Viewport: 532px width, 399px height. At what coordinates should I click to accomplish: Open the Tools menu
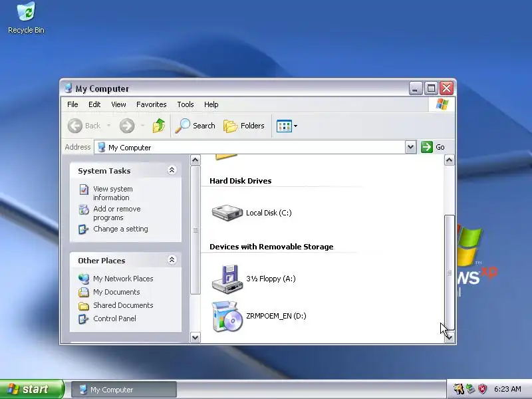point(186,104)
